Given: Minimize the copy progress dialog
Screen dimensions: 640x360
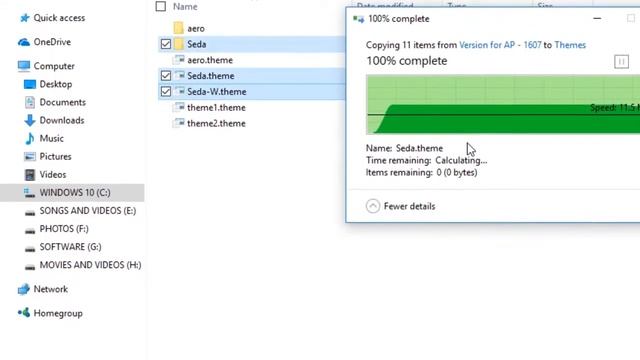Looking at the screenshot, I should [597, 18].
